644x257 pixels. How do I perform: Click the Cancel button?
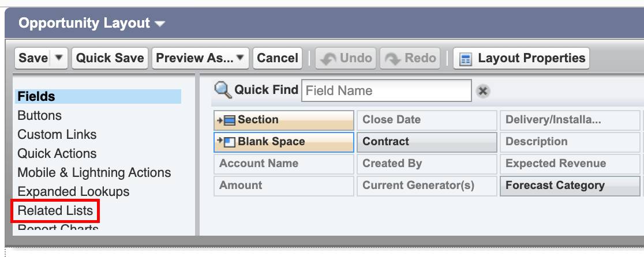coord(278,58)
